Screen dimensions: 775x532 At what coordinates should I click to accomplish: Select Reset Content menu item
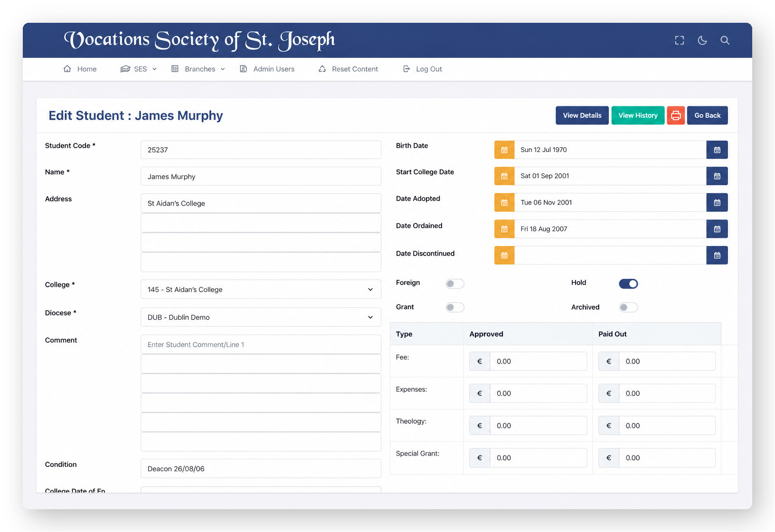[x=355, y=69]
